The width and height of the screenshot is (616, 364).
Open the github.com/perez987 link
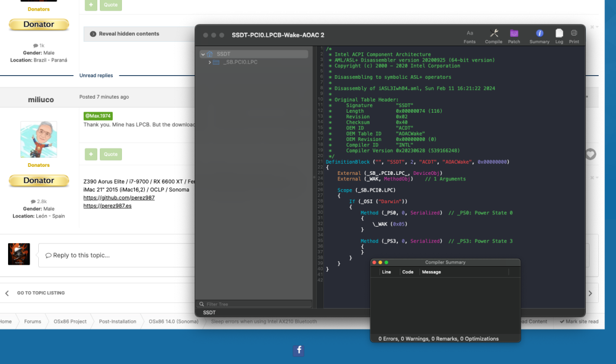point(119,198)
